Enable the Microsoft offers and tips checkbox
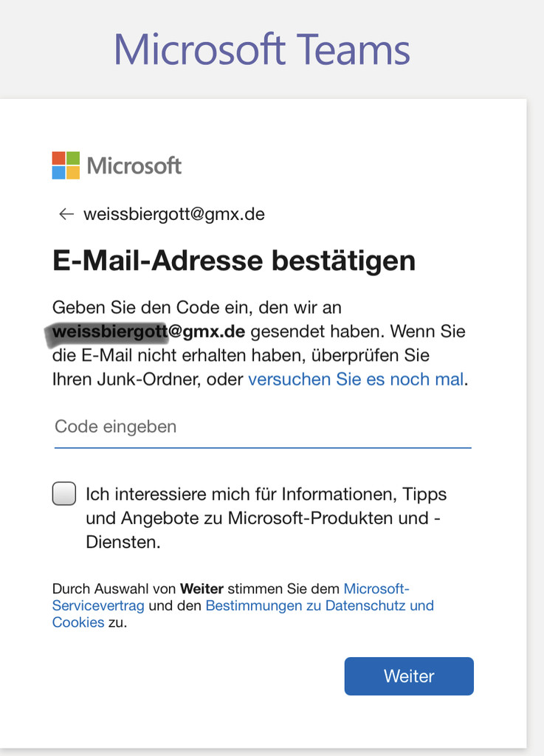The width and height of the screenshot is (544, 756). (x=64, y=494)
